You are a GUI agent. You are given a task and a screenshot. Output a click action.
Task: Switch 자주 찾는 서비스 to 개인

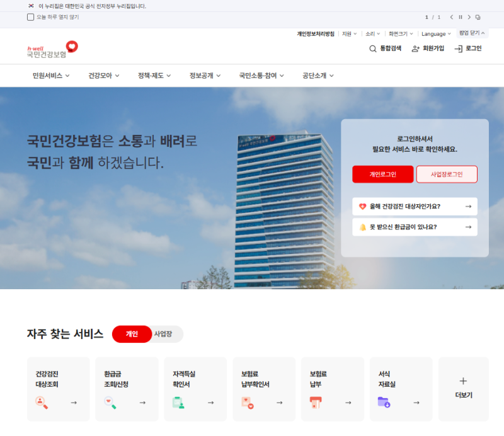132,334
